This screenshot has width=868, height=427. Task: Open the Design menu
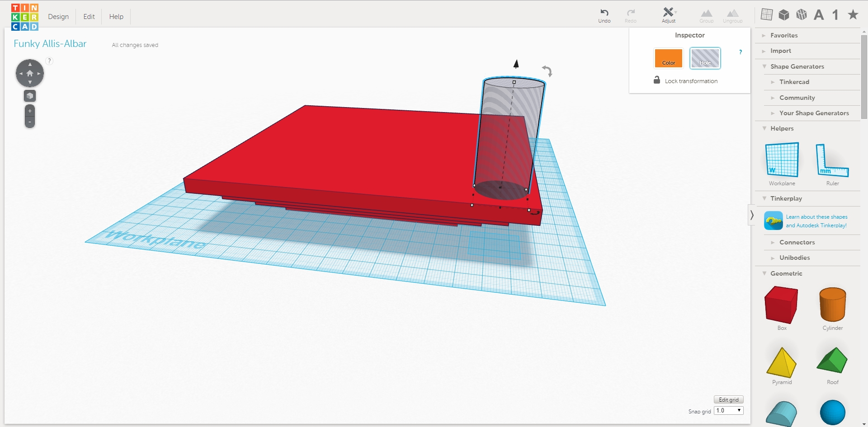[58, 17]
